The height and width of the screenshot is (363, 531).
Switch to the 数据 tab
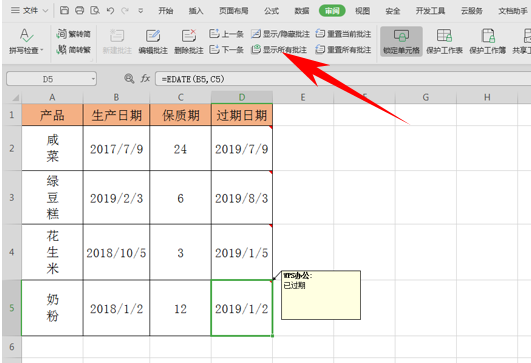point(302,11)
